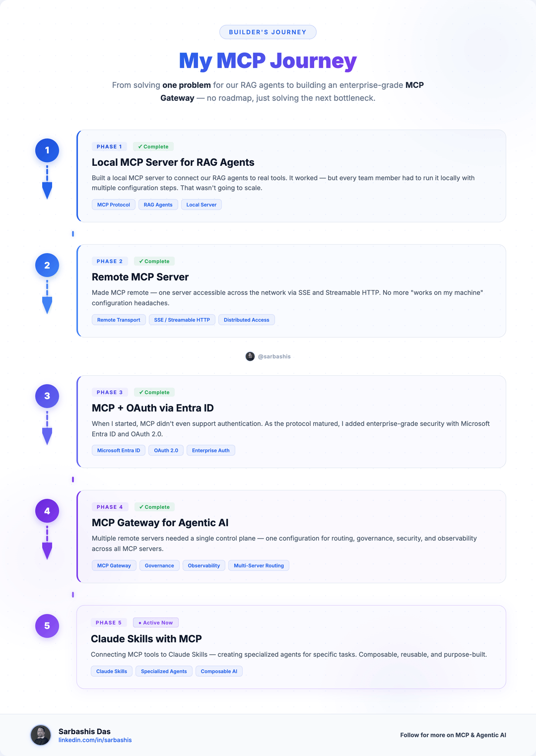Open the linkedin.com/in/sarbashis link
Image resolution: width=536 pixels, height=756 pixels.
95,740
